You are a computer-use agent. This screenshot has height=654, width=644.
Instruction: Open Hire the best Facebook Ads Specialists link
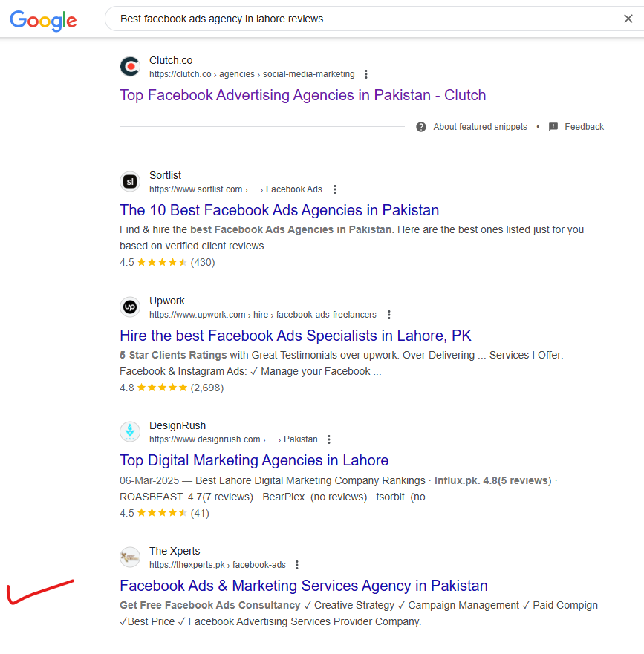[296, 336]
